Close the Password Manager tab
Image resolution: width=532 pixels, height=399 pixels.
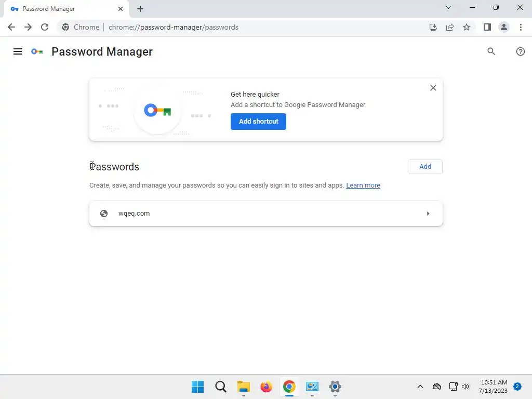(x=121, y=9)
